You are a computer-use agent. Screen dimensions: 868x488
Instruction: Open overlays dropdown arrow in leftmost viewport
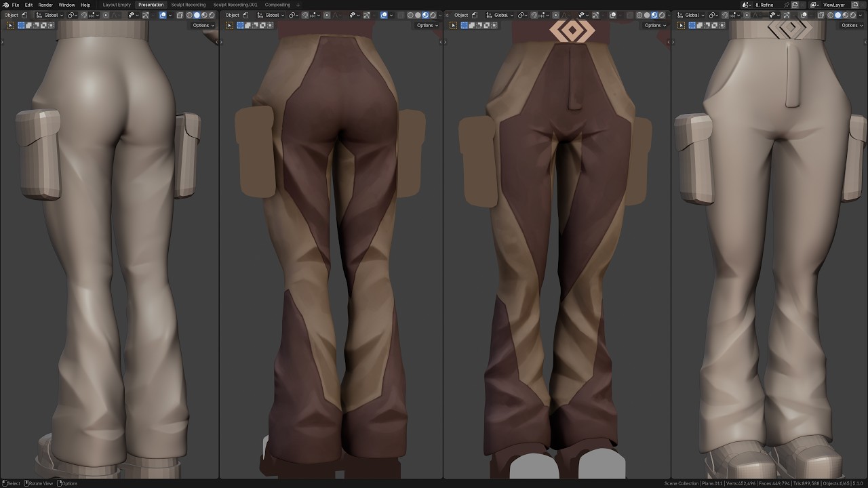click(170, 15)
